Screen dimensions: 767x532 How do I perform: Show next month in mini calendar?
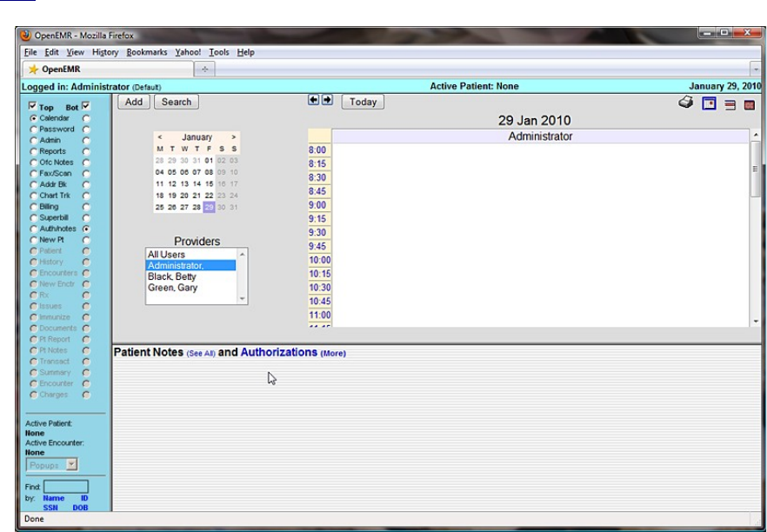(x=234, y=137)
